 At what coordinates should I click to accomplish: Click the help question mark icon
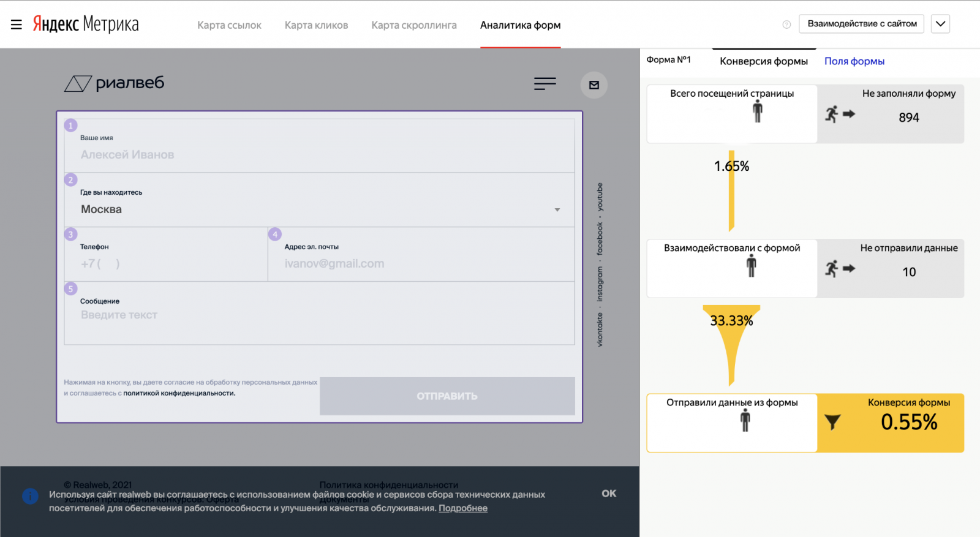point(786,24)
